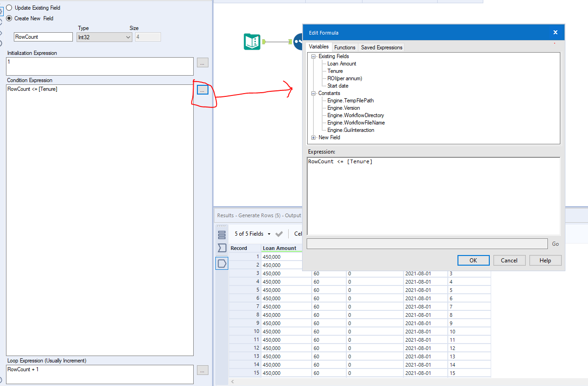Expand the New Field tree node
Image resolution: width=588 pixels, height=386 pixels.
coord(313,137)
